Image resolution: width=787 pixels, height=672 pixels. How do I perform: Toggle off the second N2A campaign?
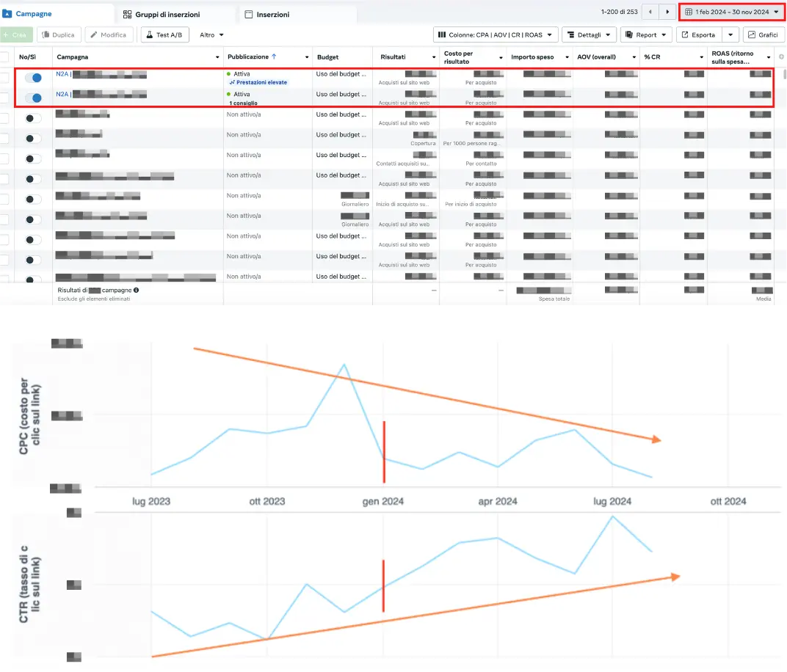pos(33,98)
